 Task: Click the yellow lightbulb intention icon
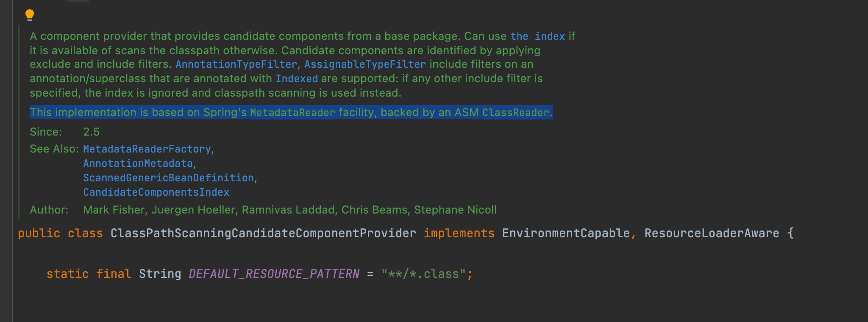(29, 15)
